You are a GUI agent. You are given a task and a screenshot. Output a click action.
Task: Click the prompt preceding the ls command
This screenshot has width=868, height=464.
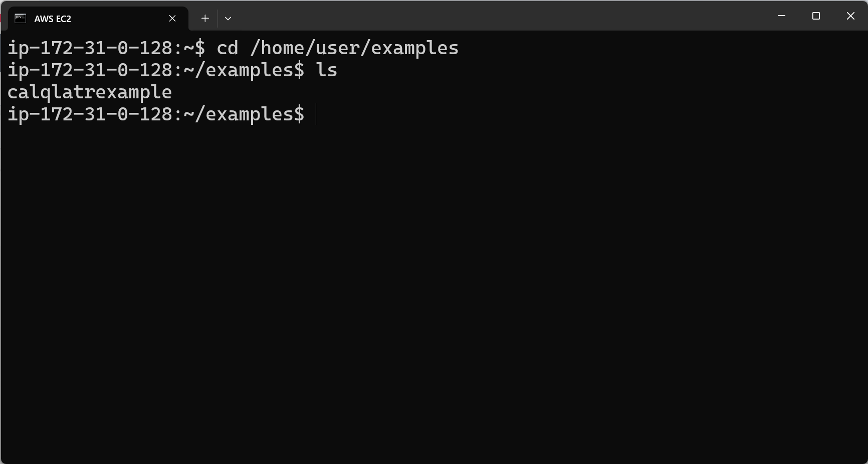(155, 70)
